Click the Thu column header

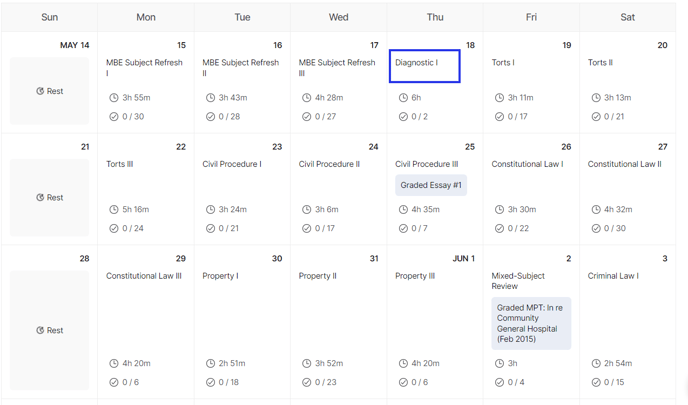[435, 17]
